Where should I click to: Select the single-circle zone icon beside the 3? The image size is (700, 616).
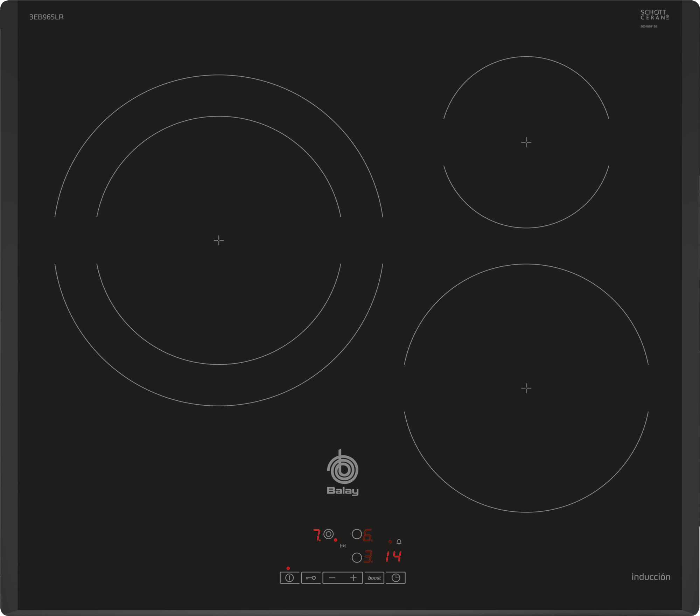pos(357,558)
